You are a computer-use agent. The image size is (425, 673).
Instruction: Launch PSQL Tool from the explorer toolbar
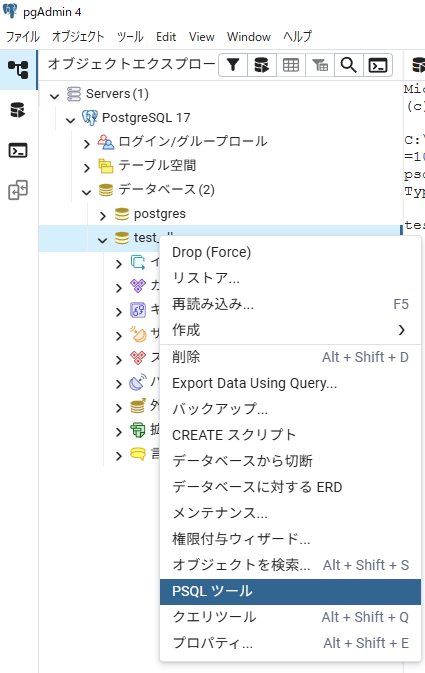click(x=378, y=65)
